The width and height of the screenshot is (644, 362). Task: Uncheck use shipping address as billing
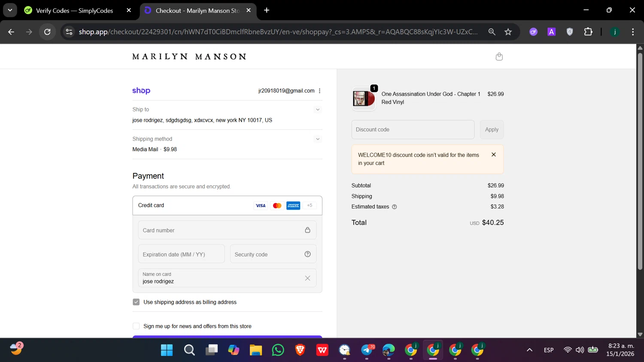coord(136,302)
